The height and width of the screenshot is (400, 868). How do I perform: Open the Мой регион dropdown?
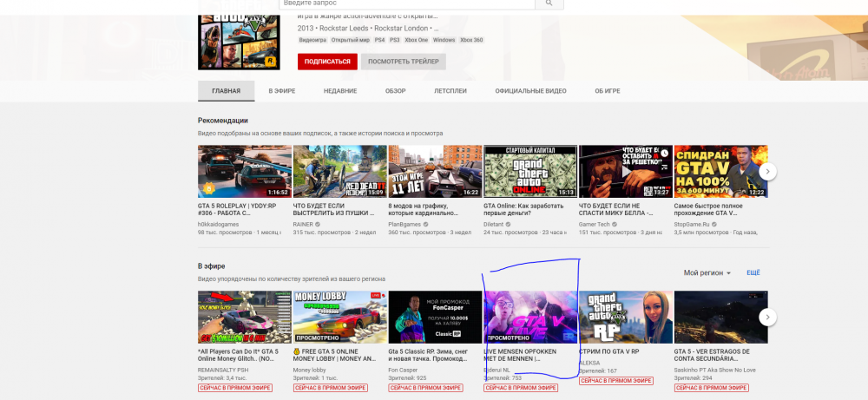tap(707, 272)
